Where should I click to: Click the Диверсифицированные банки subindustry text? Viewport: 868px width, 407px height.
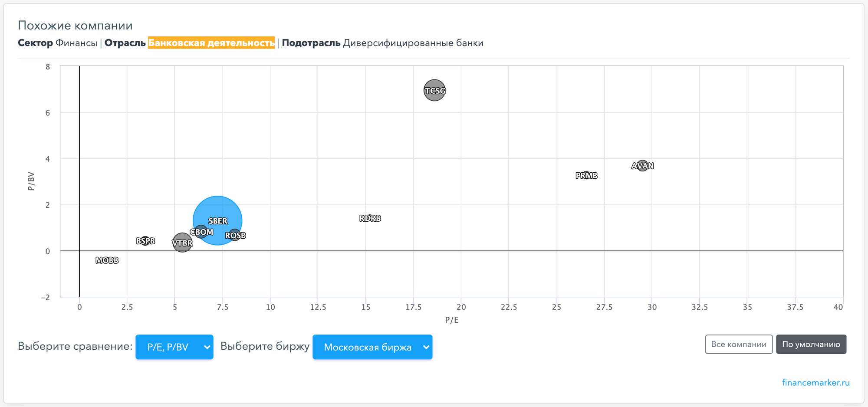coord(413,43)
